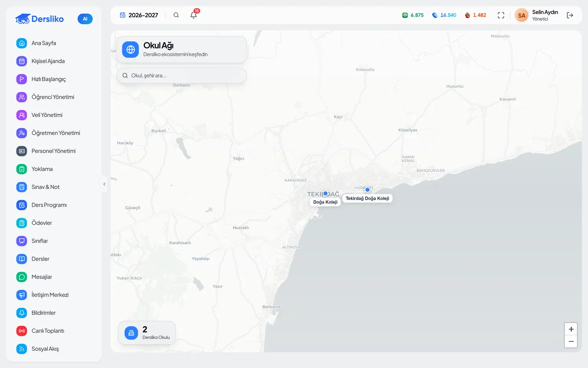This screenshot has height=368, width=588.
Task: Select the Sınıflar presentation icon
Action: [22, 241]
